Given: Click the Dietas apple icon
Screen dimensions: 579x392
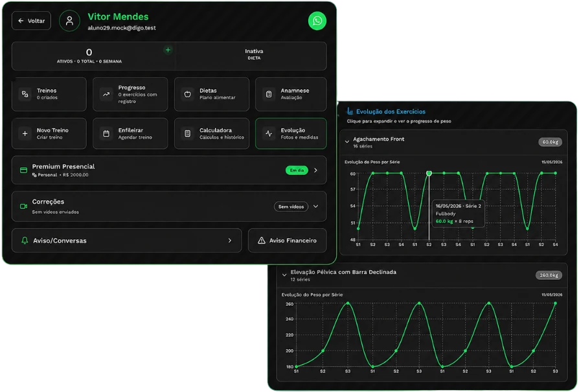Looking at the screenshot, I should [188, 94].
